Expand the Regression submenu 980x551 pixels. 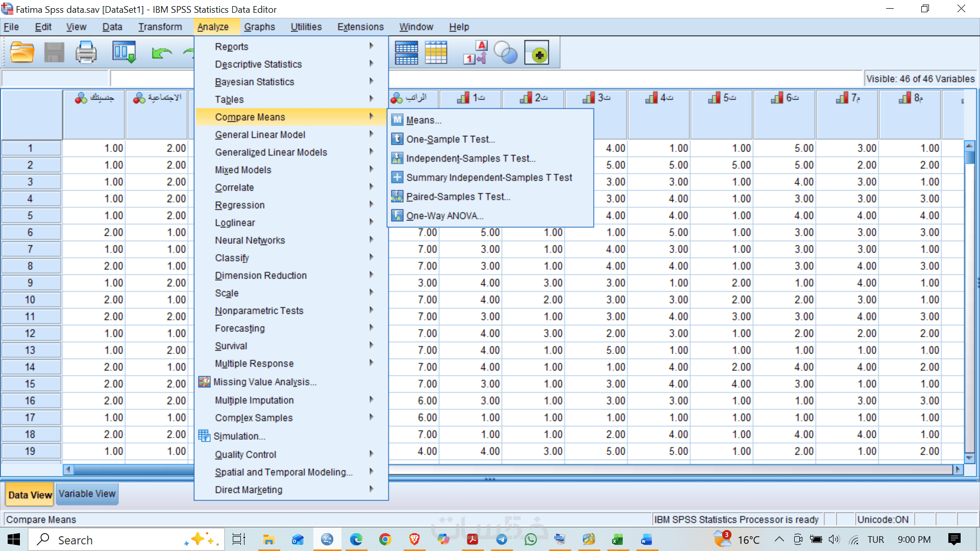click(239, 205)
